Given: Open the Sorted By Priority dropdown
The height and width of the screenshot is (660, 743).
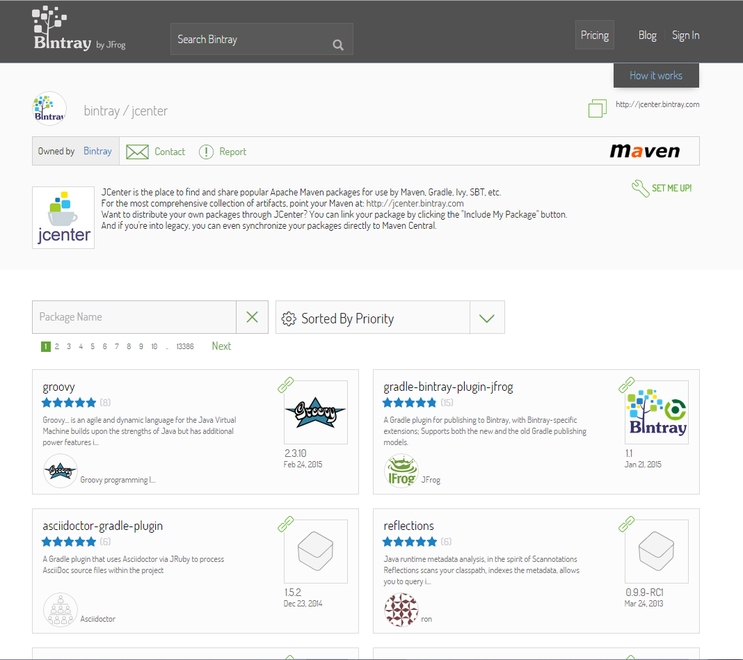Looking at the screenshot, I should pyautogui.click(x=372, y=318).
